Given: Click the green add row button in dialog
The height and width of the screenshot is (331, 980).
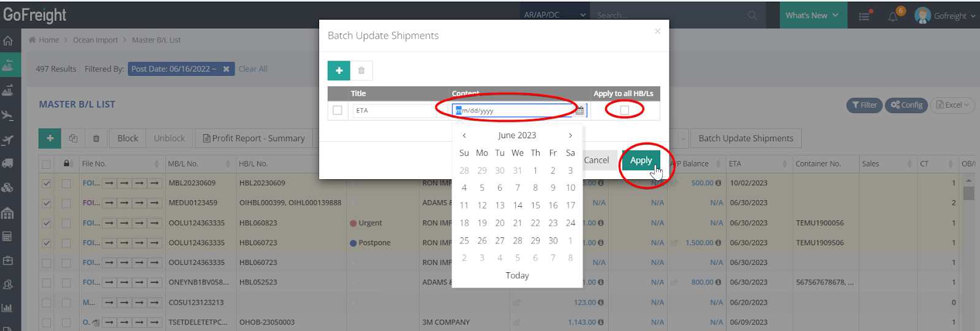Looking at the screenshot, I should pos(339,70).
